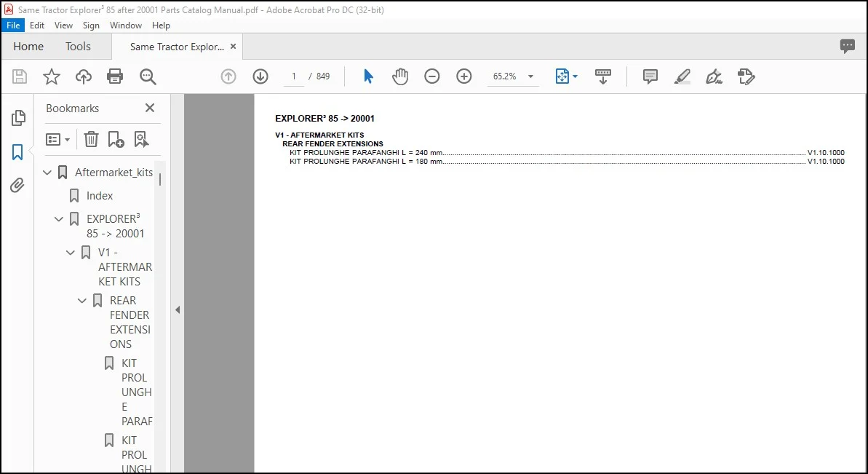Click the V1 - AFTERMARKET KITS heading text
868x474 pixels.
(319, 135)
